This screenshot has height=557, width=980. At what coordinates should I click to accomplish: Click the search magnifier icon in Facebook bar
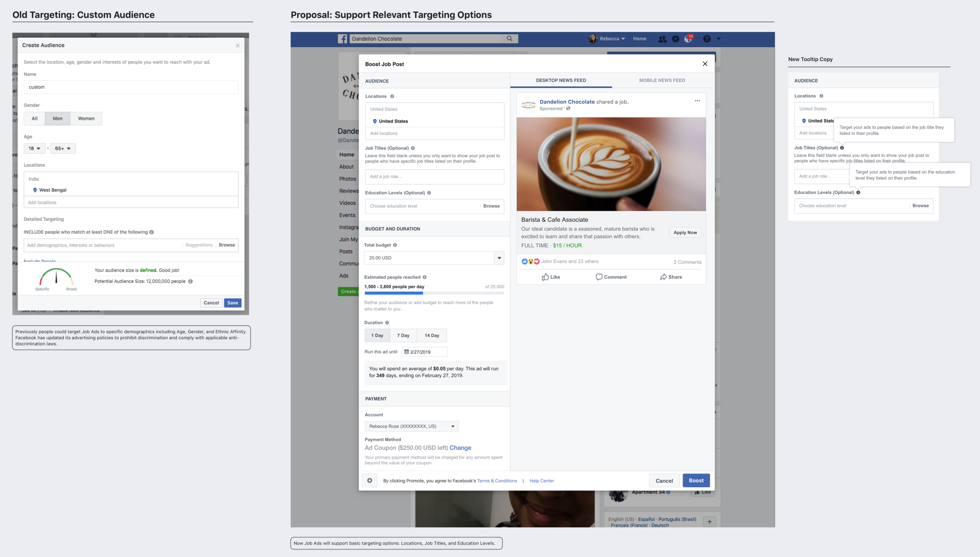[x=510, y=39]
